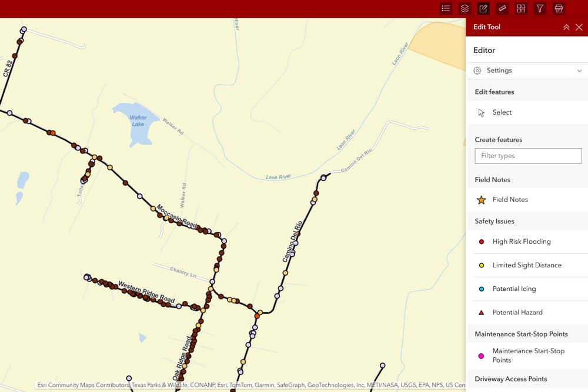This screenshot has width=588, height=392.
Task: Open the Measurement ruler tool
Action: point(502,8)
